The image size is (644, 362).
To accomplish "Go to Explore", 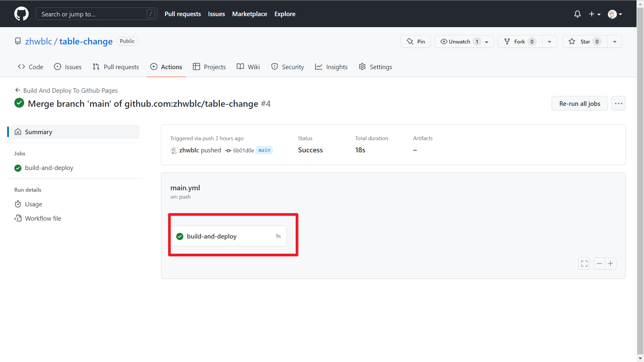I will pos(285,14).
